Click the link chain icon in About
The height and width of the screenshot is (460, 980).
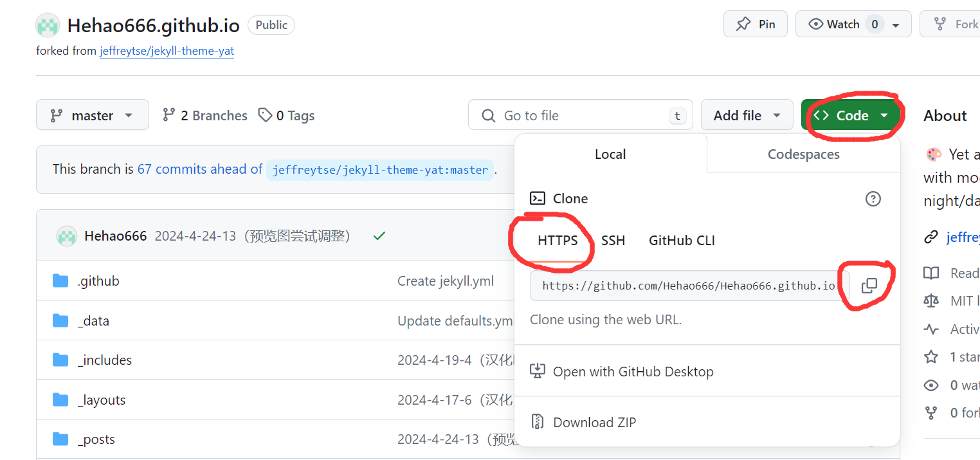coord(931,237)
